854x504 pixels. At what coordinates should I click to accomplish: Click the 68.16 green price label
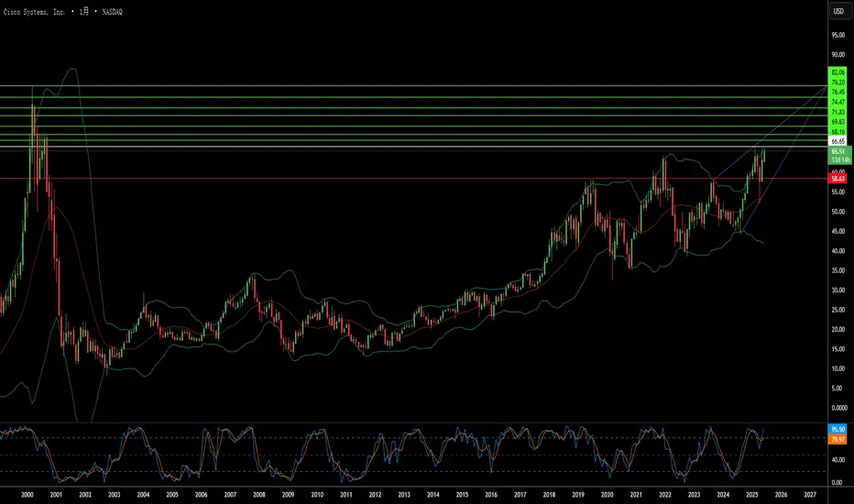838,132
